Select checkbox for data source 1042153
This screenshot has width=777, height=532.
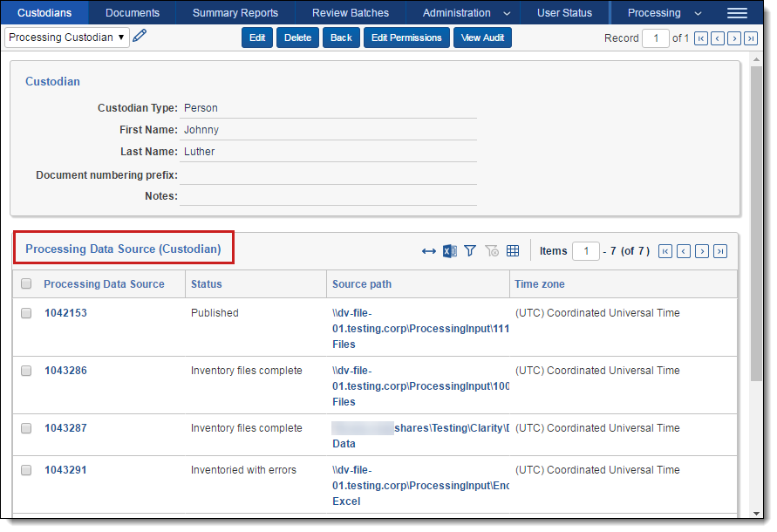(26, 313)
